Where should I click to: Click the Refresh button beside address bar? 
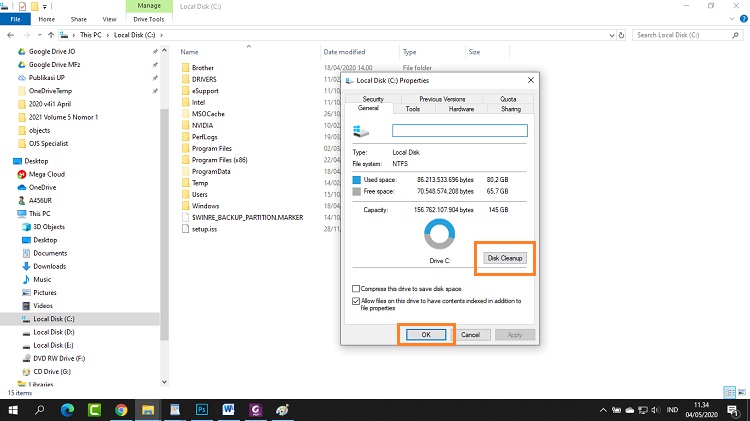621,35
